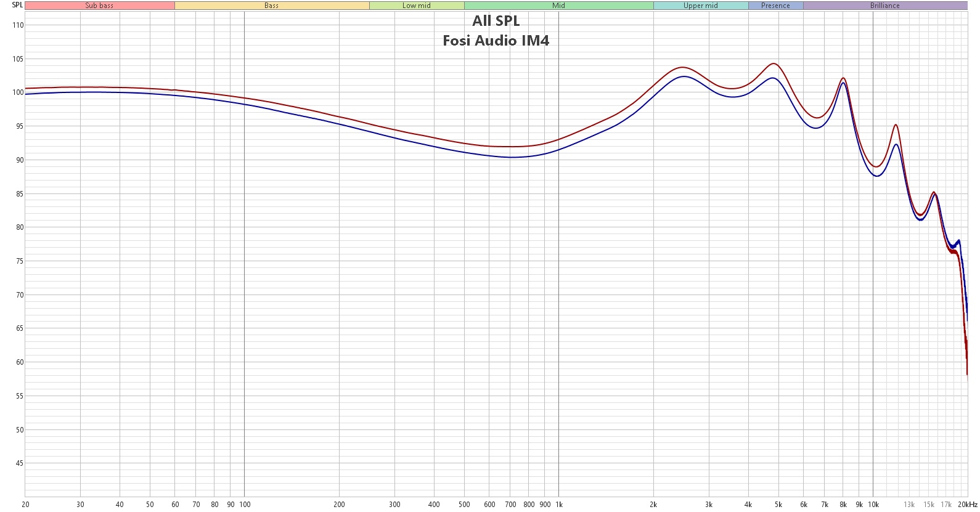Select the '1k' frequency axis label
The height and width of the screenshot is (512, 980).
(x=559, y=505)
